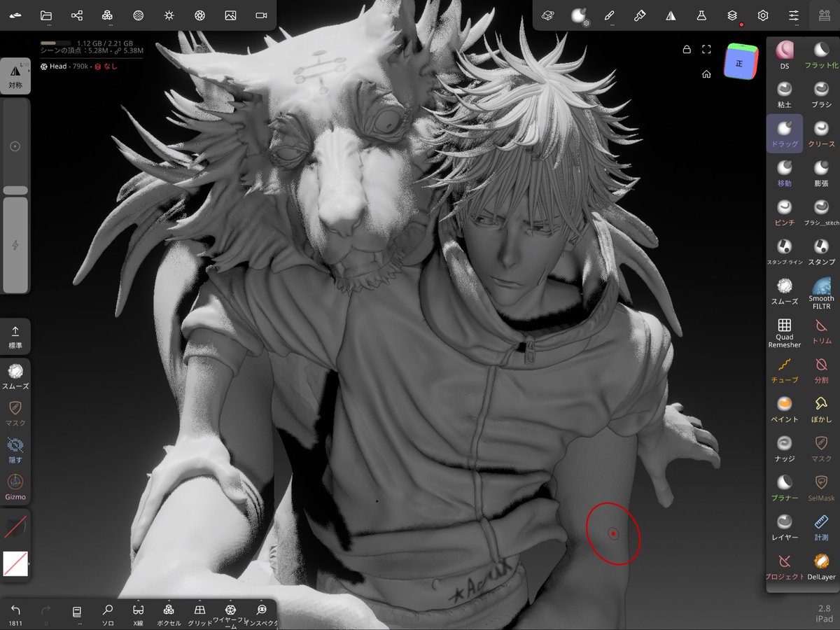This screenshot has height=630, width=840.
Task: Open the Files folder menu
Action: point(46,15)
